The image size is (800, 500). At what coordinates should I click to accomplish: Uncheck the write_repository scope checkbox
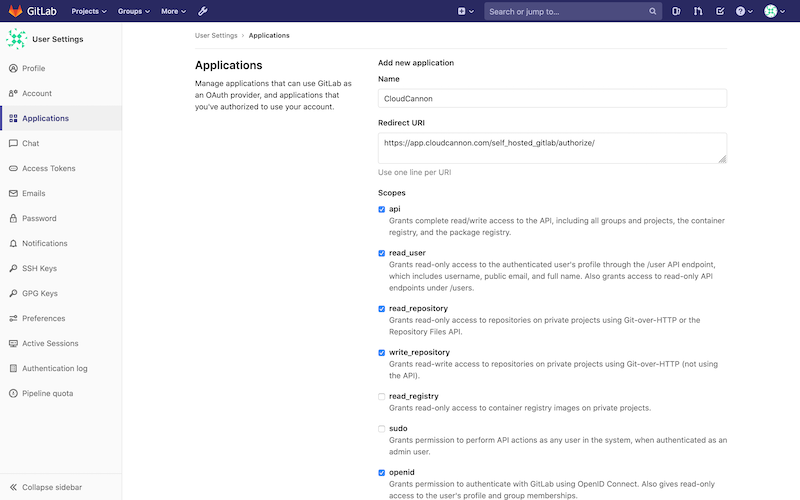coord(382,353)
